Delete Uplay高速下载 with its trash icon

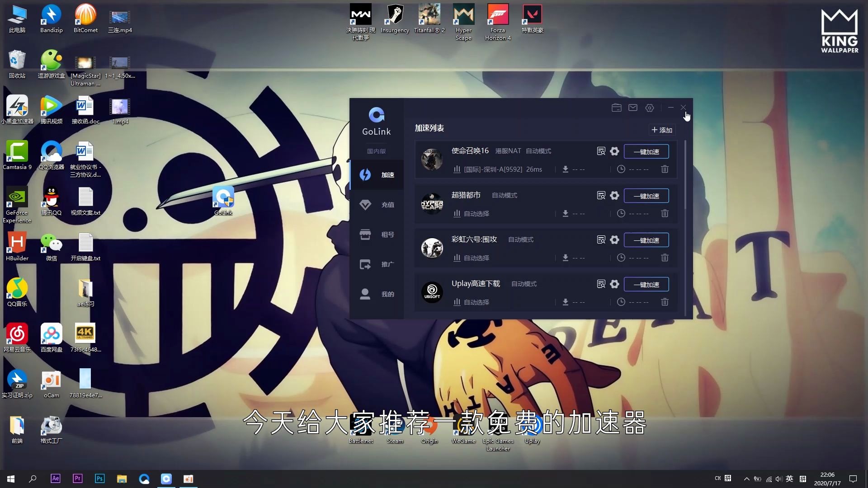point(665,302)
